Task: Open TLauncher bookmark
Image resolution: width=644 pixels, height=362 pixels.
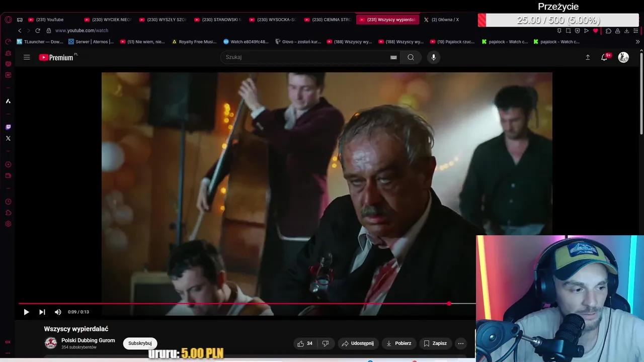Action: [40, 42]
